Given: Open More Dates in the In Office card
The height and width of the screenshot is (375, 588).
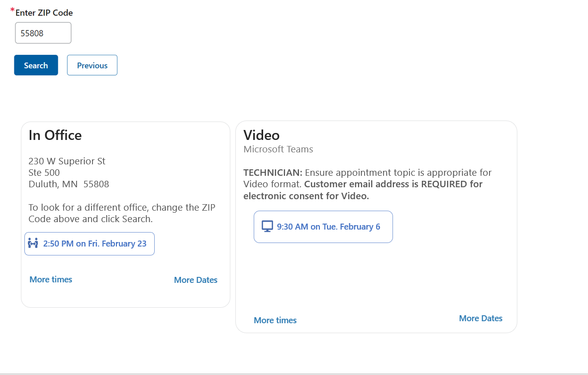Looking at the screenshot, I should [196, 280].
